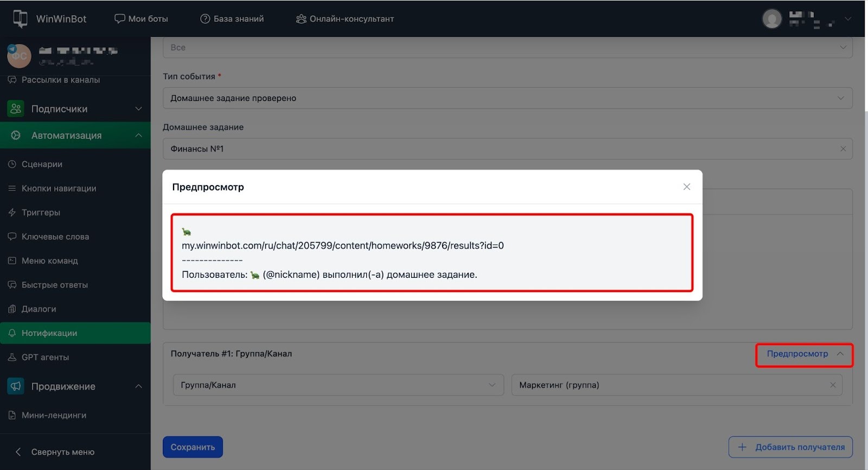Clear the Финансы №1 homework selection
Viewport: 868px width, 470px height.
[x=843, y=149]
